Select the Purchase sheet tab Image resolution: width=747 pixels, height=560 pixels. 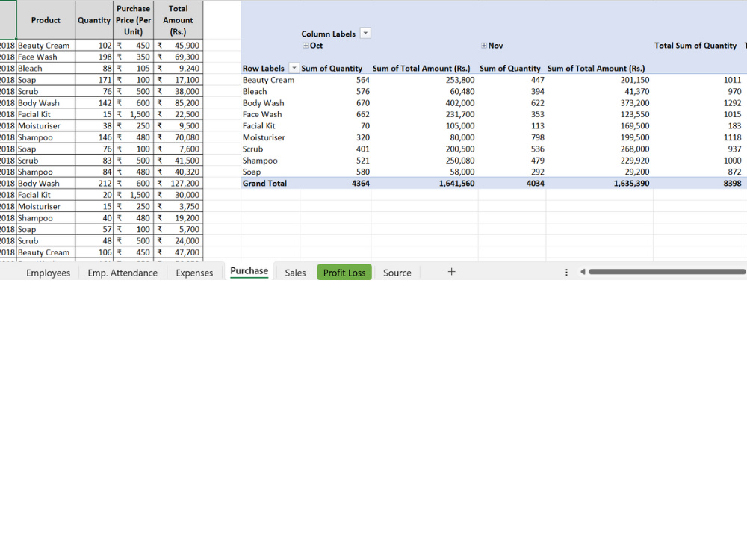click(249, 271)
